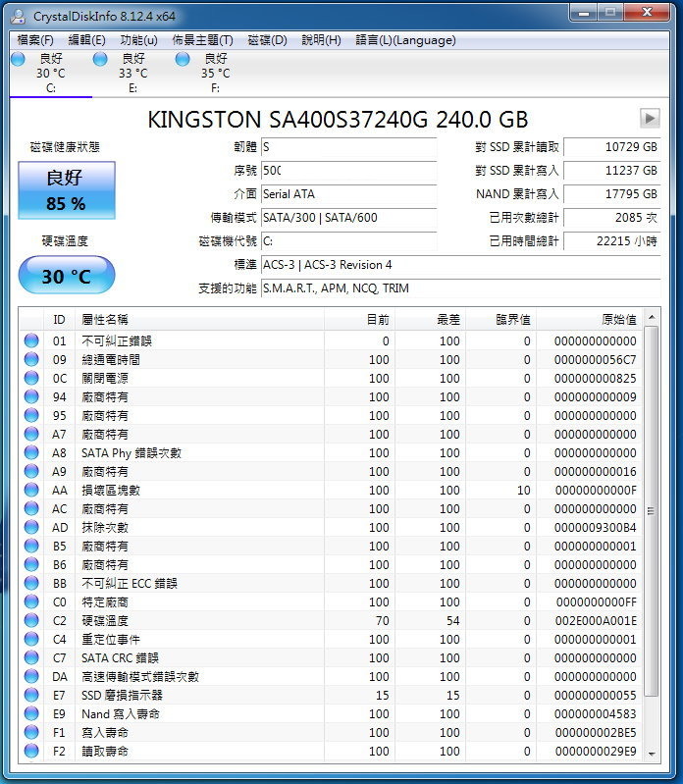Image resolution: width=683 pixels, height=784 pixels.
Task: Click the total host writes value 11237 GB
Action: coord(612,171)
